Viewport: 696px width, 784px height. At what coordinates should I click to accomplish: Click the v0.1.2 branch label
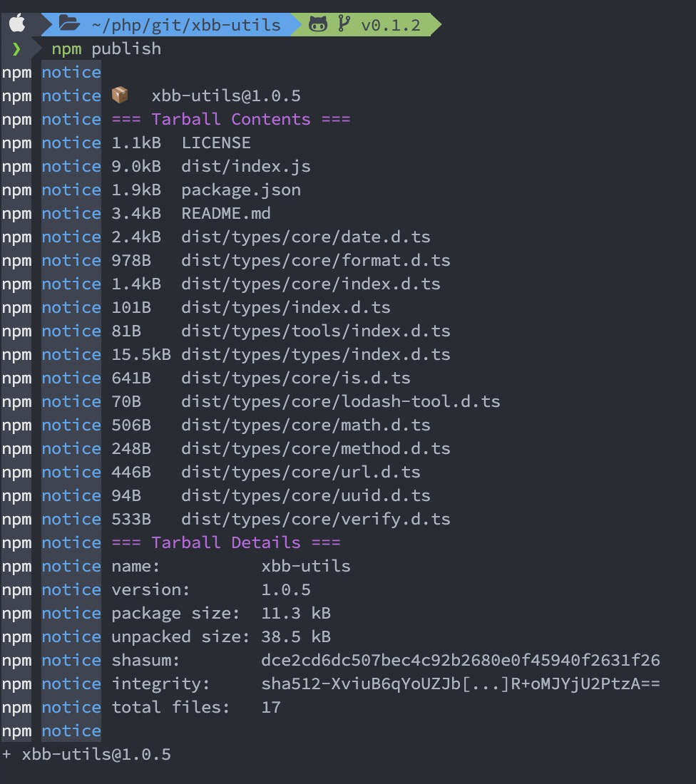pos(390,25)
